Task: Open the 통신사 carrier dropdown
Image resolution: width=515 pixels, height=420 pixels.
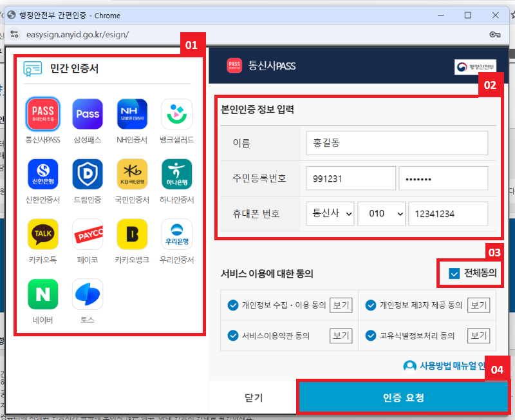Action: (330, 214)
